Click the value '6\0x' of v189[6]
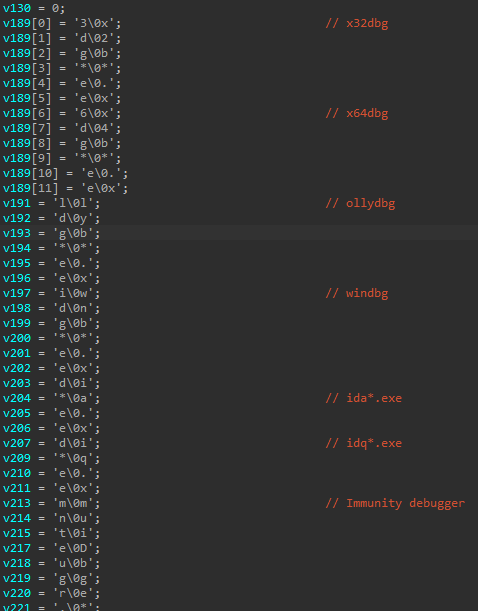Screen dimensions: 478x611 tap(94, 113)
